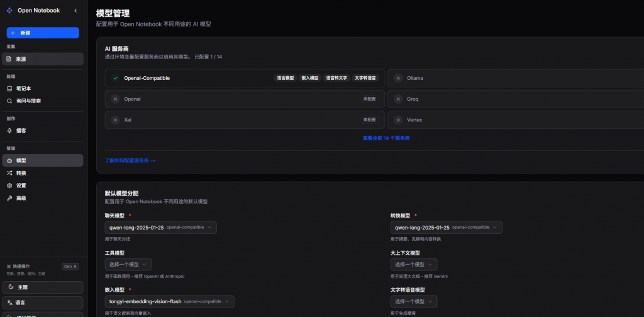Image resolution: width=644 pixels, height=317 pixels.
Task: Click the Open Notebook logo icon
Action: pyautogui.click(x=10, y=11)
